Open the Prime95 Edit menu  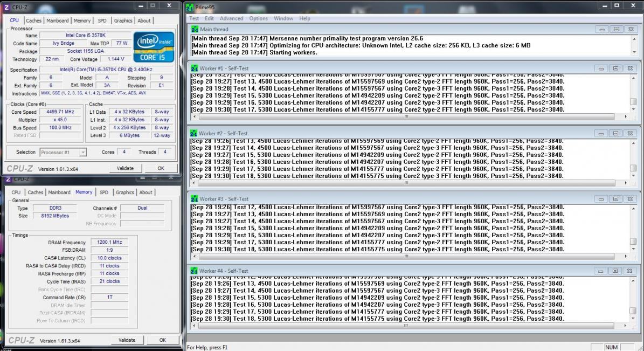(x=210, y=18)
